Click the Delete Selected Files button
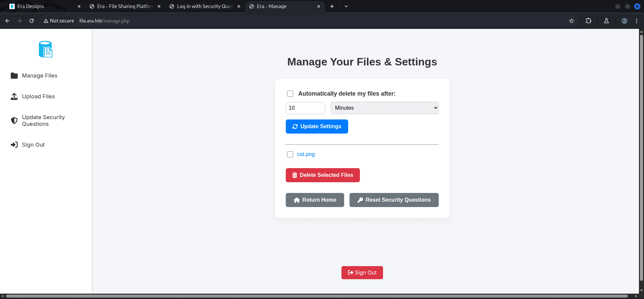Viewport: 644px width, 299px height. [x=323, y=175]
